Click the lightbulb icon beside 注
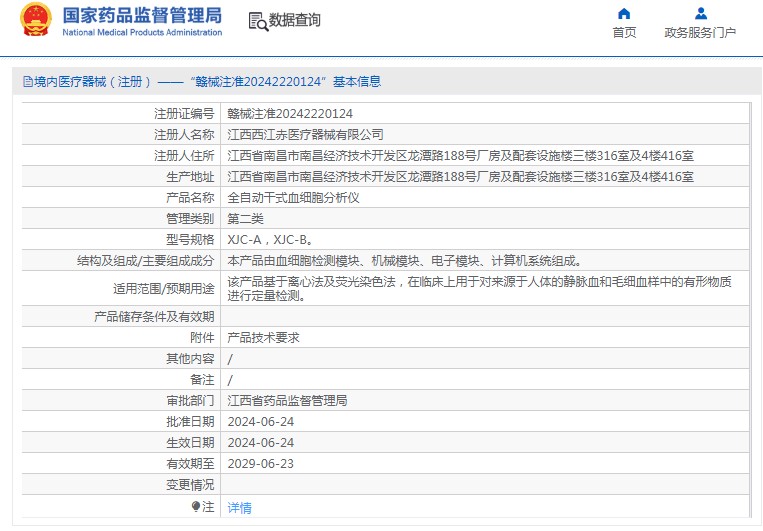 (x=196, y=507)
